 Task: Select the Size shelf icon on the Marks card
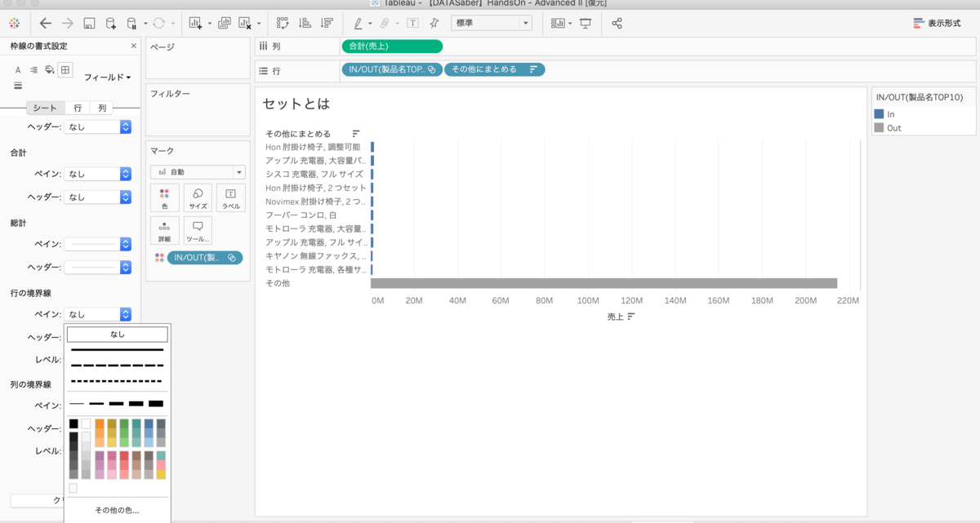click(197, 197)
